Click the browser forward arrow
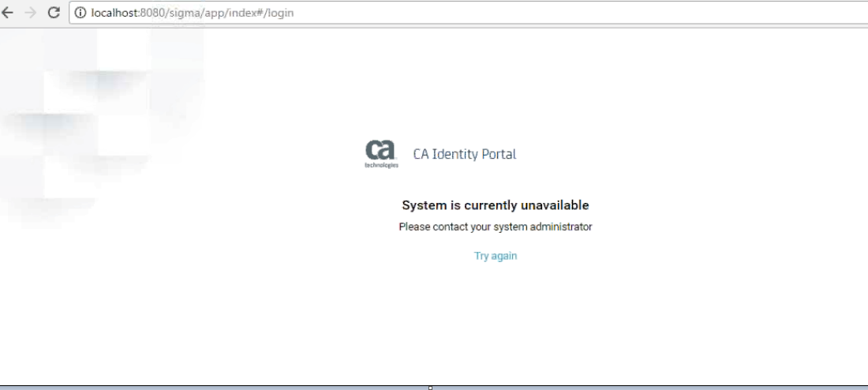868x390 pixels. pyautogui.click(x=30, y=12)
